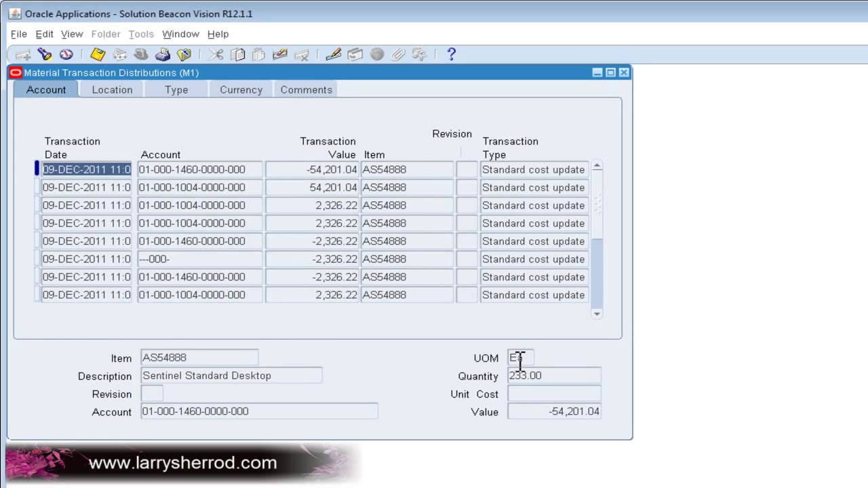Click the account cell showing ---000-
This screenshot has width=868, height=488.
200,259
